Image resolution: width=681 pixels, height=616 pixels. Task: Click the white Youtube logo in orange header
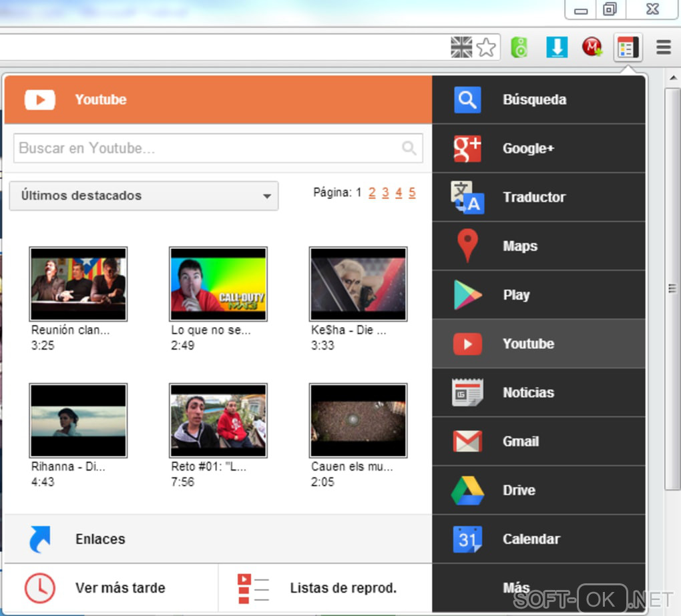click(39, 100)
